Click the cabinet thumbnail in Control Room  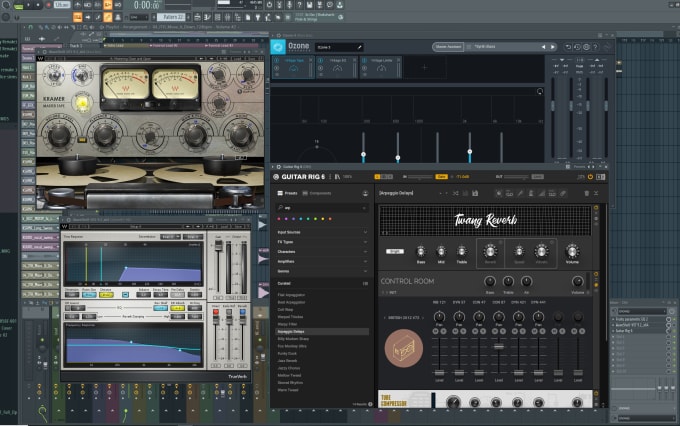coord(403,348)
